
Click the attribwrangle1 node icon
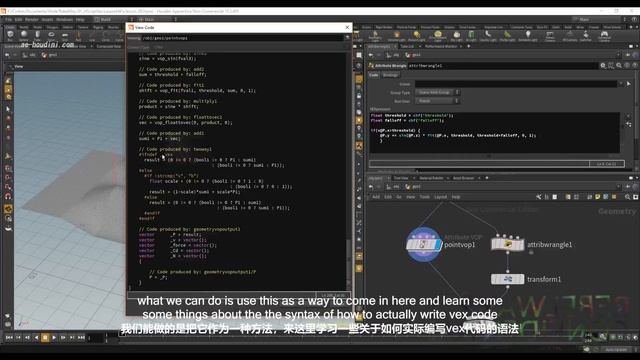(x=507, y=244)
